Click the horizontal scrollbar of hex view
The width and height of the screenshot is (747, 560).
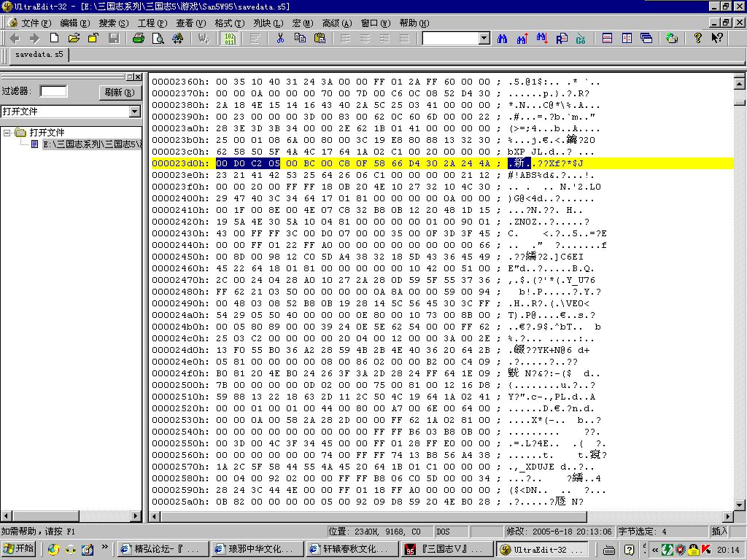pos(438,517)
